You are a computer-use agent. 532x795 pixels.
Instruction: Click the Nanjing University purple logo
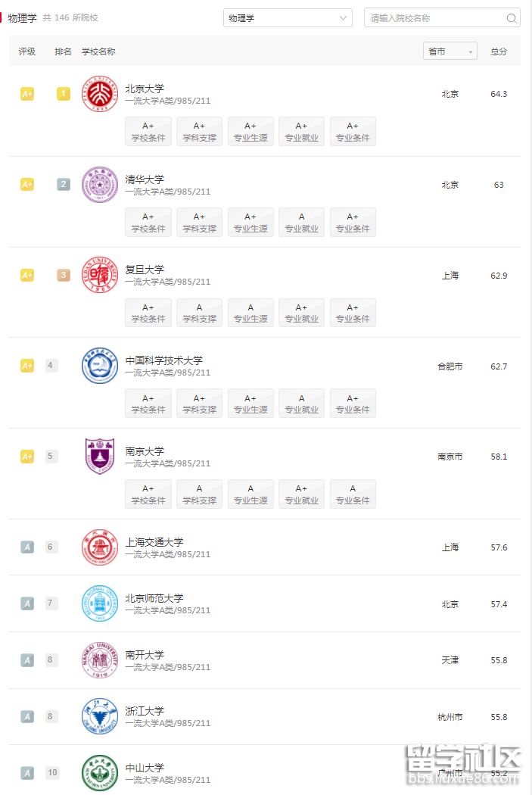point(99,457)
